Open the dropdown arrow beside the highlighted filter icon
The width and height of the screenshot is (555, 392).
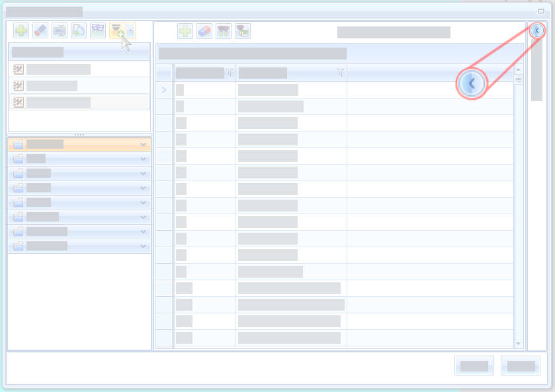pyautogui.click(x=130, y=30)
